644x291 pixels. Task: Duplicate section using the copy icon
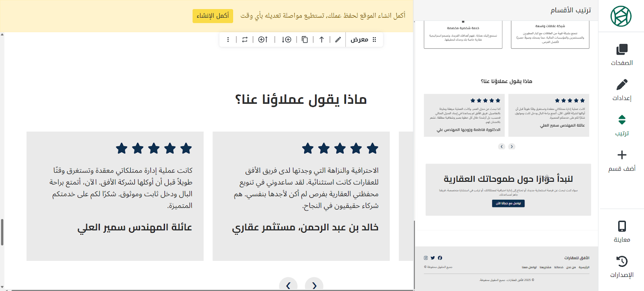[305, 39]
